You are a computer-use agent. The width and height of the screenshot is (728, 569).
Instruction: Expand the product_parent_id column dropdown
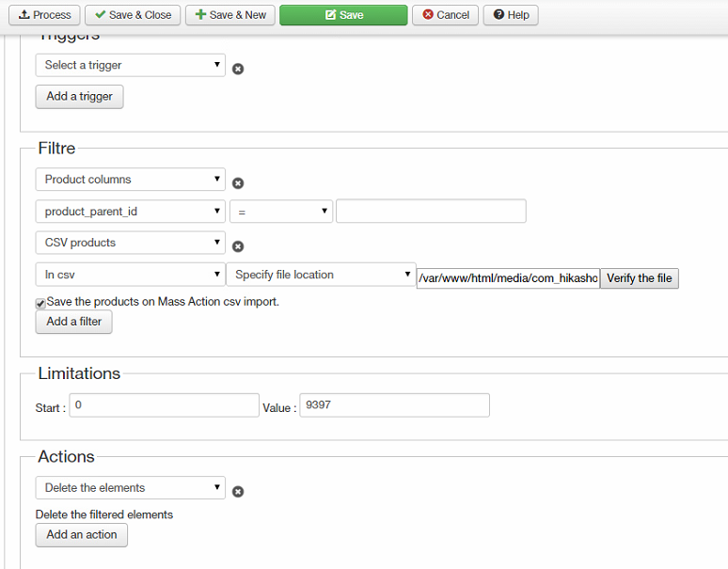pos(130,212)
